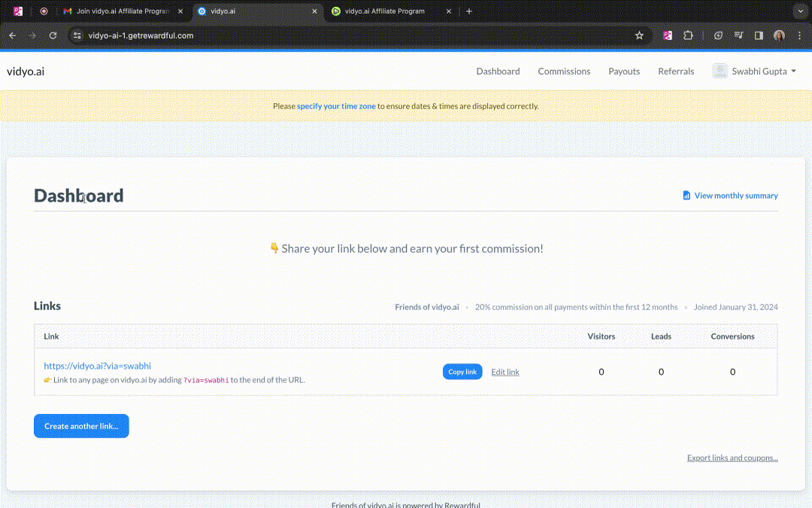Screen dimensions: 812x508
Task: Open Commissions in the top navigation
Action: tap(563, 71)
